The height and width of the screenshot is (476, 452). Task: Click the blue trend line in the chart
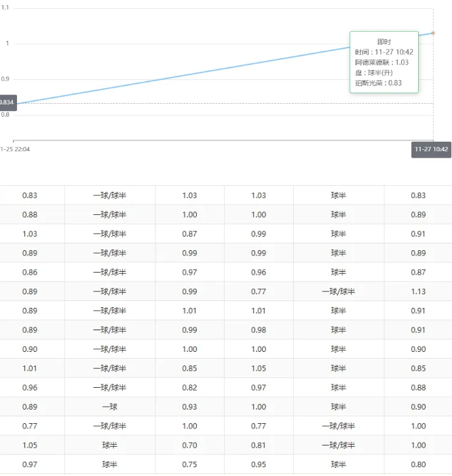click(x=204, y=70)
